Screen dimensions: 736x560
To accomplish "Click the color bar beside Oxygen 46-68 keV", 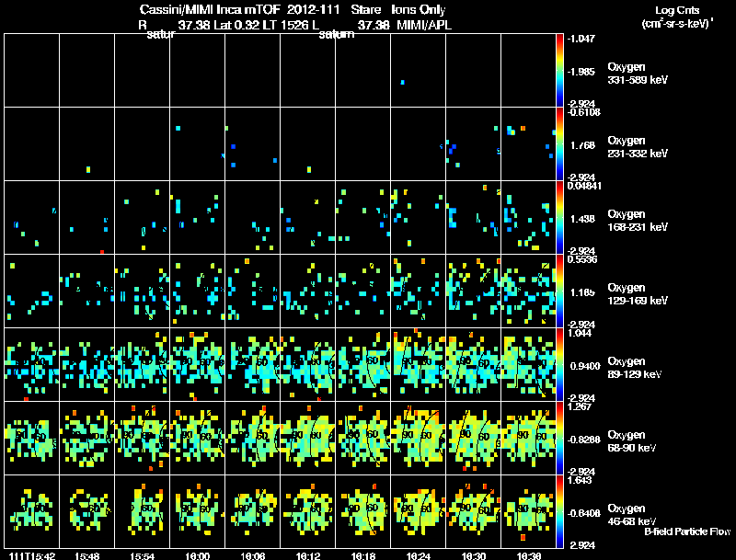I will coord(559,511).
